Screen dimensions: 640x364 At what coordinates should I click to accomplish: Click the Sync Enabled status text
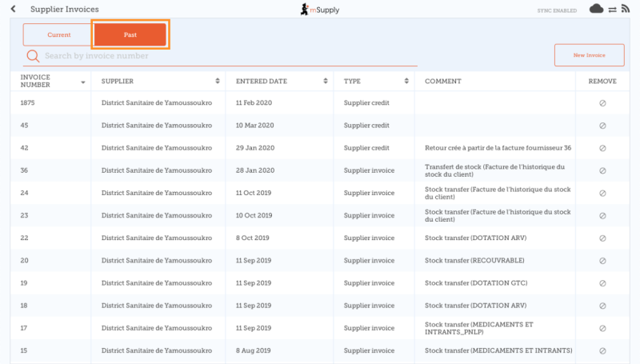click(x=557, y=10)
